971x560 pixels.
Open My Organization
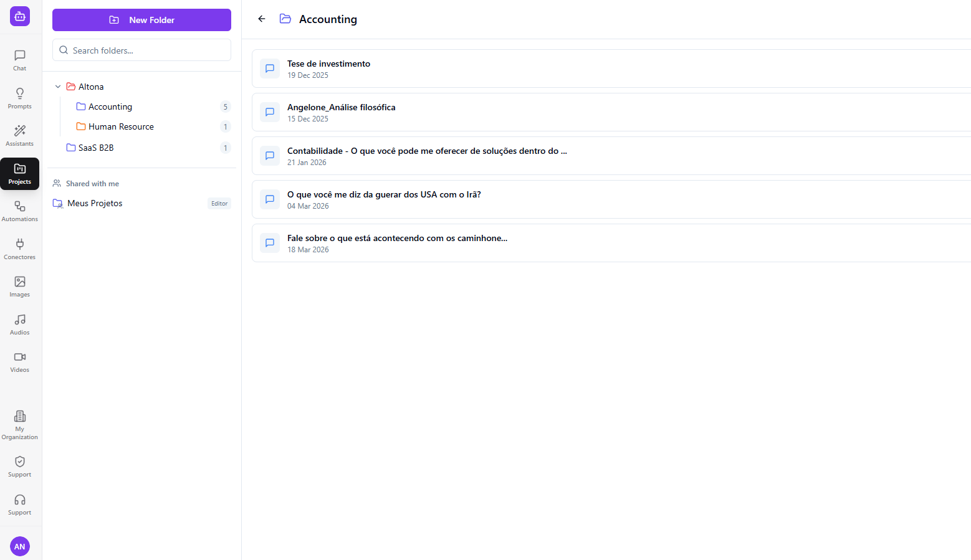click(20, 425)
